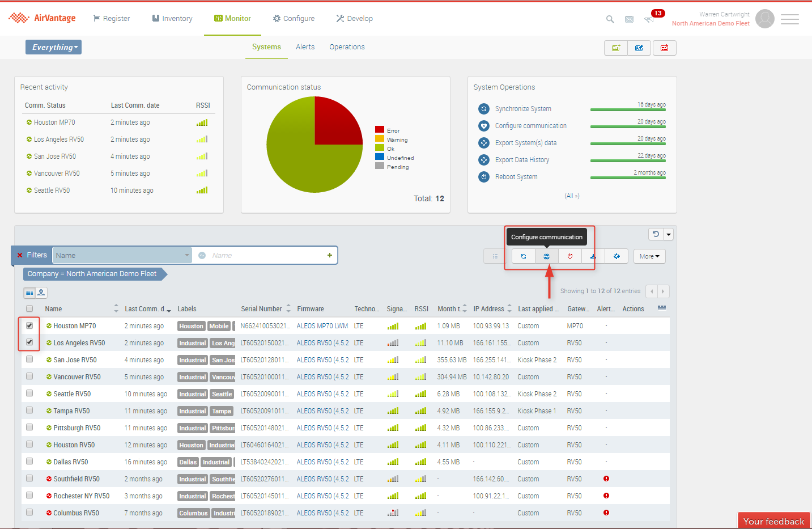Open notifications megaphone with 13 badge
Screen dimensions: 812x529
649,19
